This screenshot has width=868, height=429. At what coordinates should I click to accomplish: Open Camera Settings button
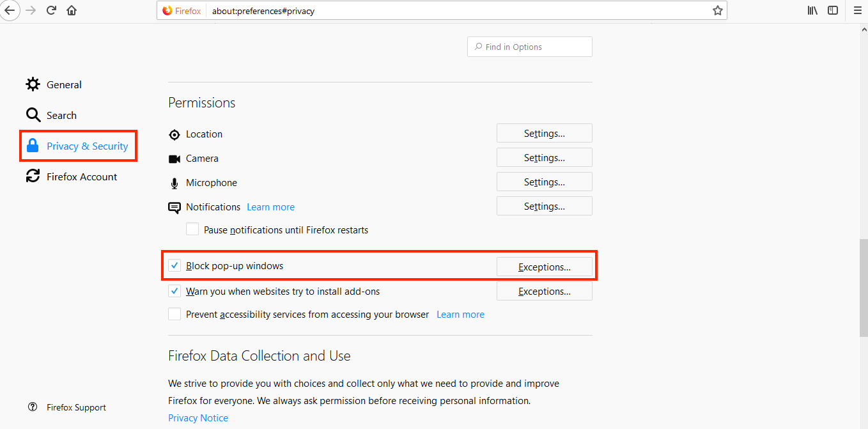pos(545,158)
